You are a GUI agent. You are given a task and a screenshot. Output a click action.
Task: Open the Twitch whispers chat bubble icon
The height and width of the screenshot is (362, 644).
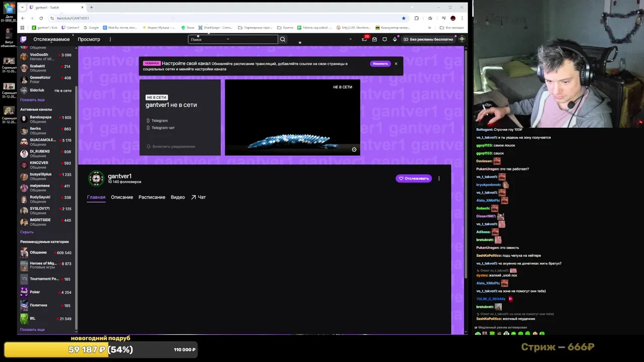(x=384, y=39)
